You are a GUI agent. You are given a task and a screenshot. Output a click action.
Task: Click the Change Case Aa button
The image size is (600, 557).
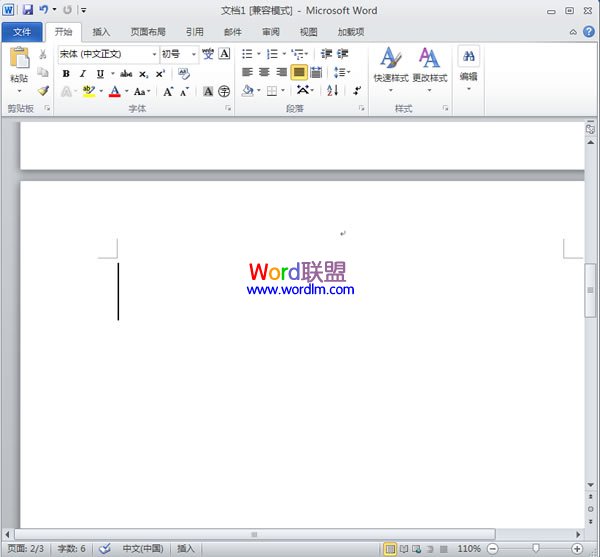coord(142,91)
